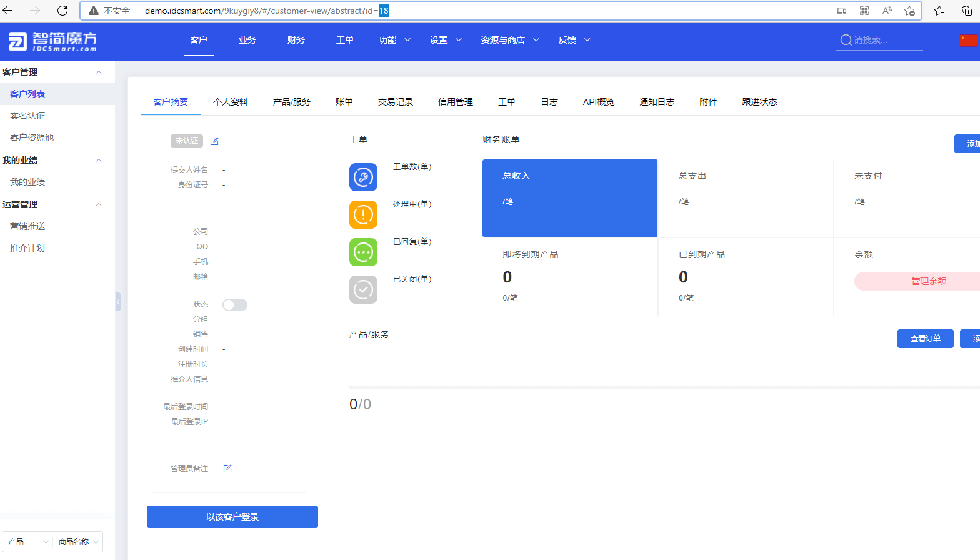Switch to the 通知日志 tab
This screenshot has width=980, height=560.
click(657, 102)
